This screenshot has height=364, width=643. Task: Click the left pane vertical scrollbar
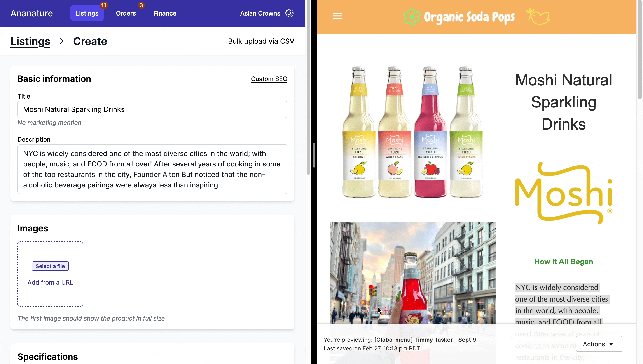(x=308, y=87)
